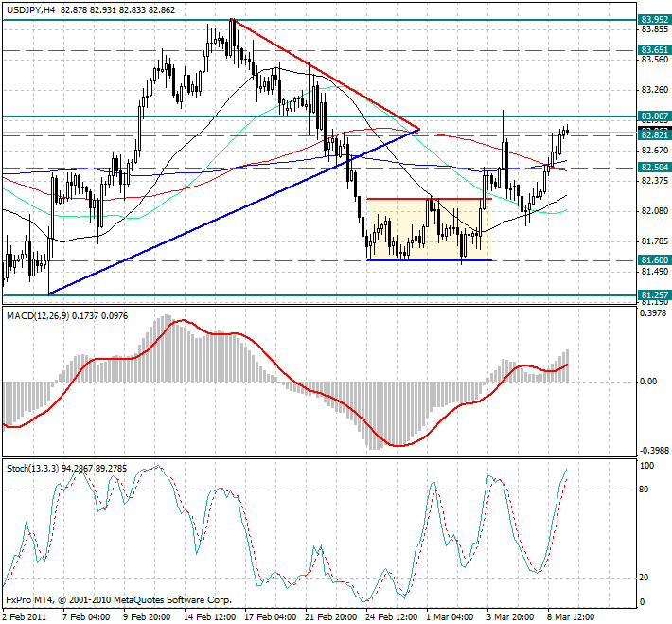Select the red descending trendline

pyautogui.click(x=326, y=74)
